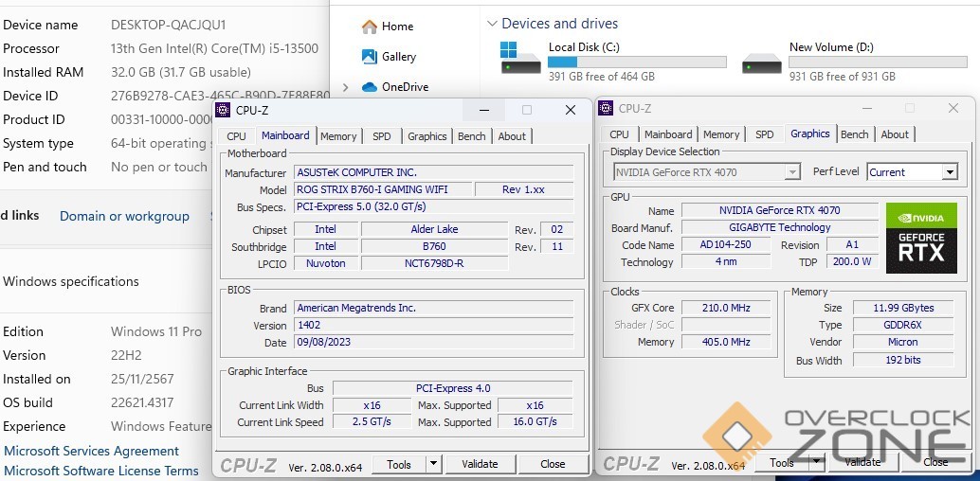Click BIOS date 09/08/2023 value
980x481 pixels.
point(434,342)
